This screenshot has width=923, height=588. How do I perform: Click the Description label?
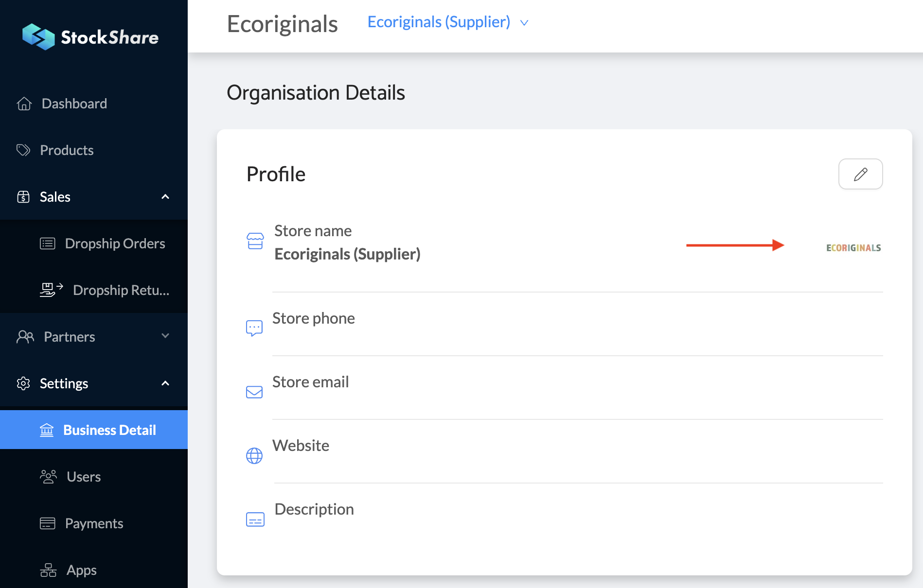coord(314,509)
